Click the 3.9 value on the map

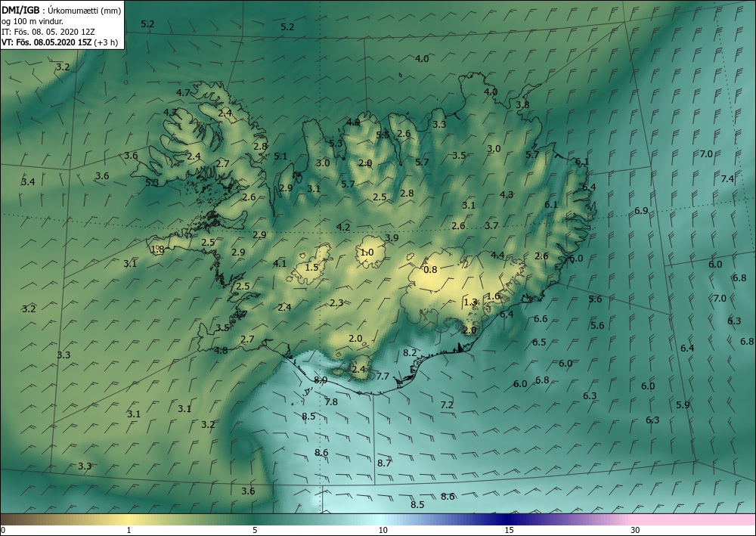pos(392,237)
